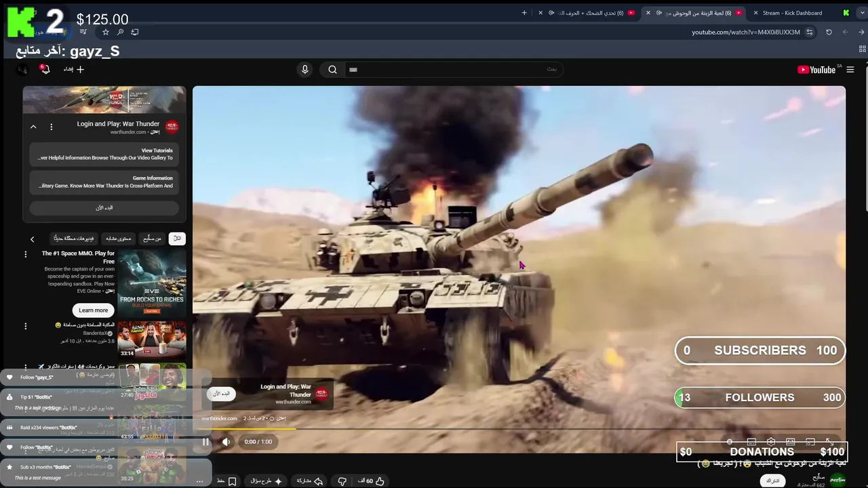868x488 pixels.
Task: Pause the video with the pause control
Action: [205, 442]
